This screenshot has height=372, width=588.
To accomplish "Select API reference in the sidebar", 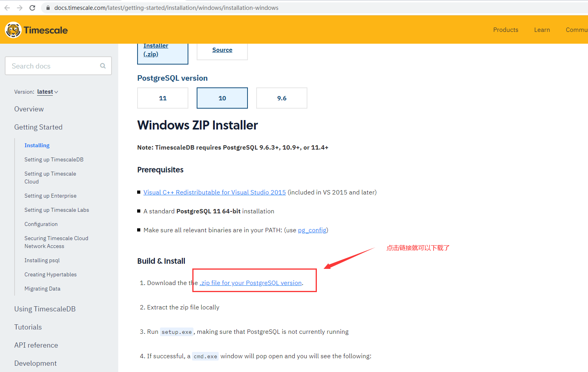I will point(36,345).
